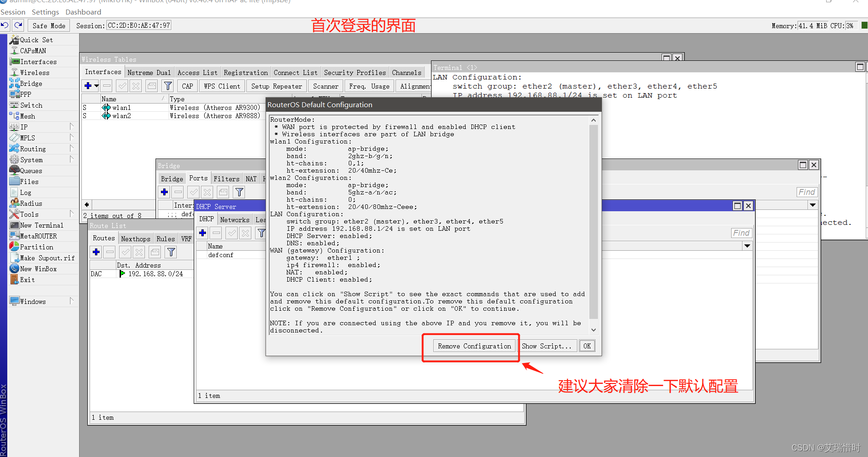The width and height of the screenshot is (868, 457).
Task: Open Mesh from sidebar
Action: pos(27,116)
